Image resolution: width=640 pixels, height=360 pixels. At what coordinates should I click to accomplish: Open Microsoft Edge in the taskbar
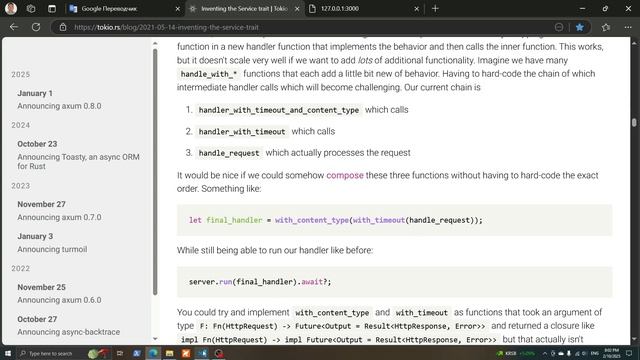[x=153, y=353]
